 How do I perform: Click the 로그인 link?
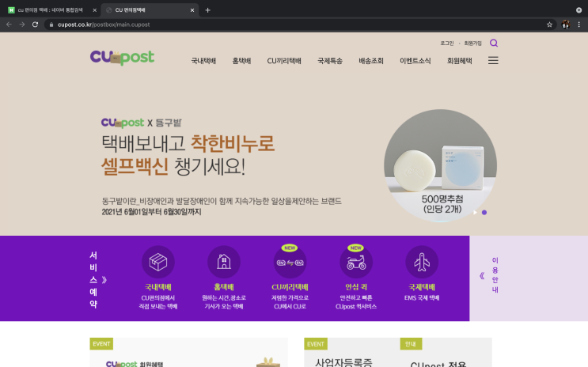[446, 44]
